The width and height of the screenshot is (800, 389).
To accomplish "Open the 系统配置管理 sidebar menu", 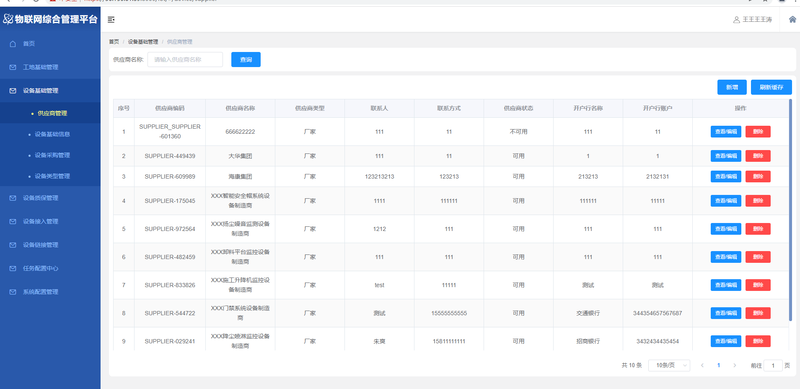I will 50,292.
